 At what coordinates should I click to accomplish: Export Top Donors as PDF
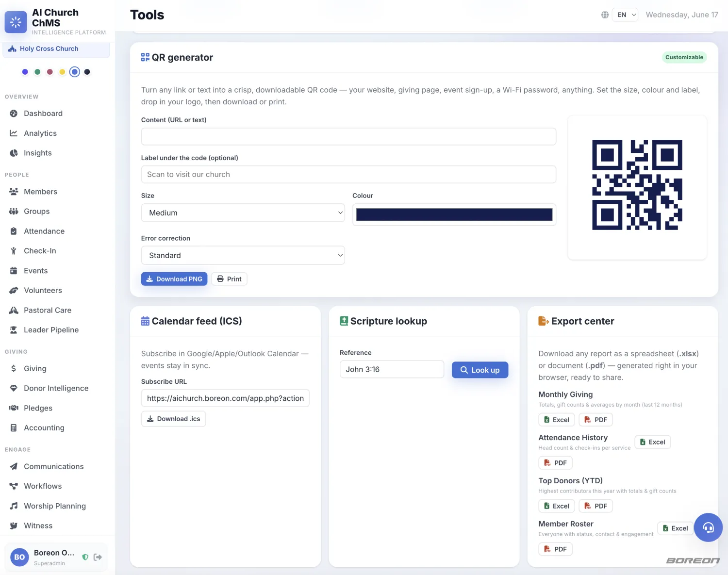point(596,506)
